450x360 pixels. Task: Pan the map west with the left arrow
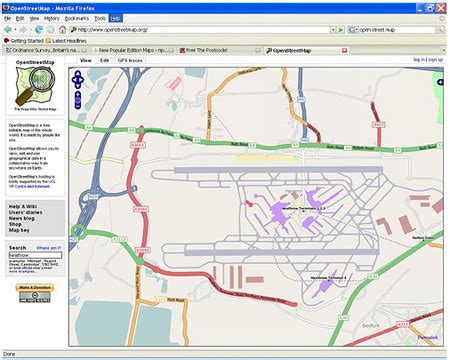tap(74, 80)
